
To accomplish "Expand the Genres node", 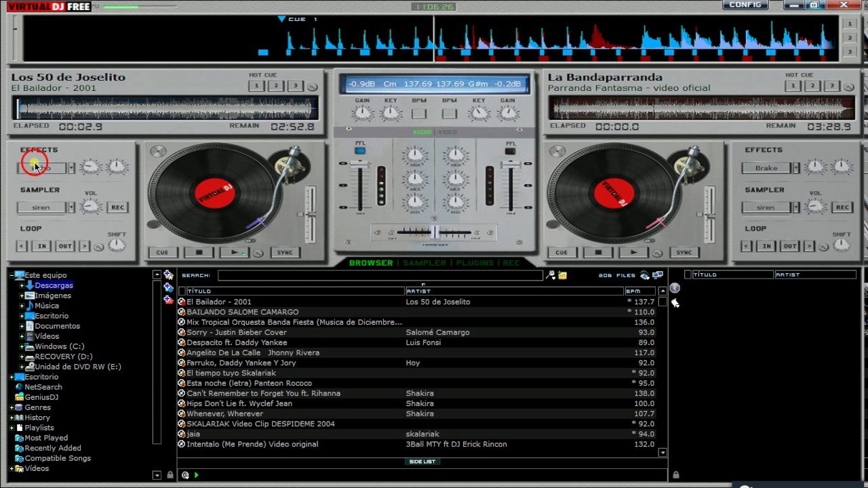I will click(x=12, y=407).
